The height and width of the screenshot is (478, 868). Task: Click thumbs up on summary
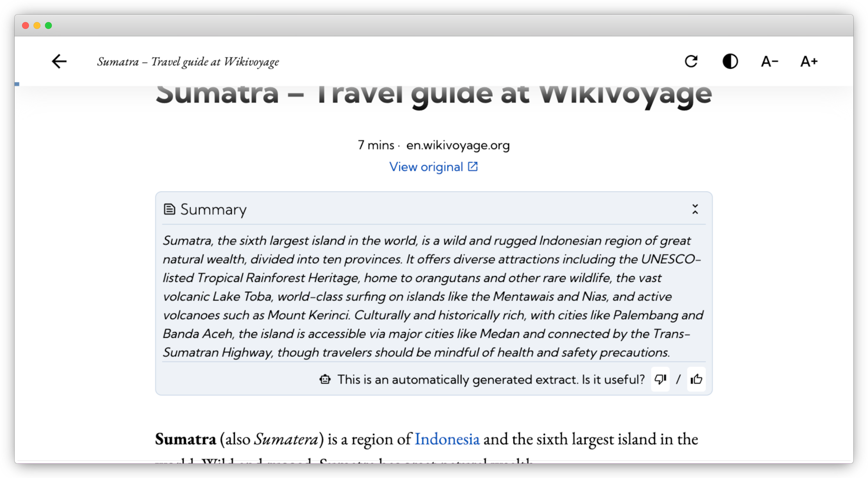pyautogui.click(x=696, y=379)
